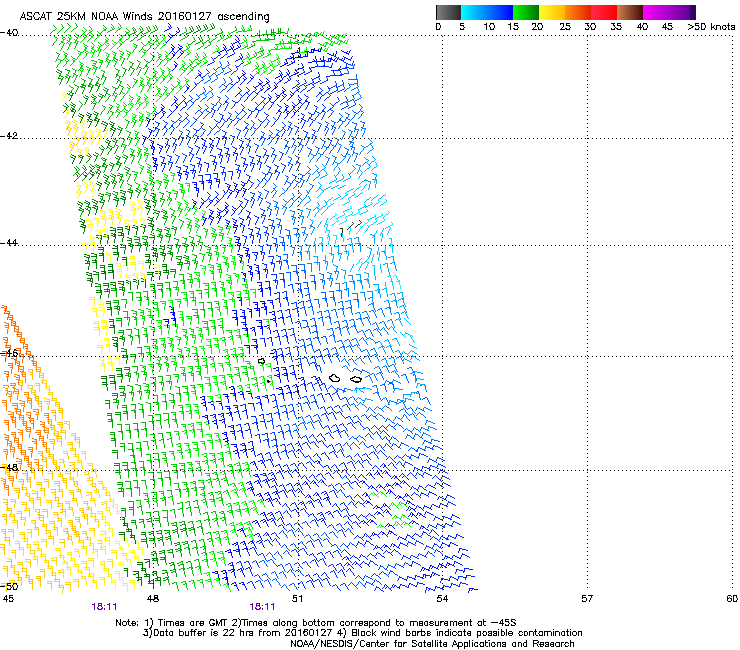
Task: Click the latitude label '-44'
Action: click(9, 243)
